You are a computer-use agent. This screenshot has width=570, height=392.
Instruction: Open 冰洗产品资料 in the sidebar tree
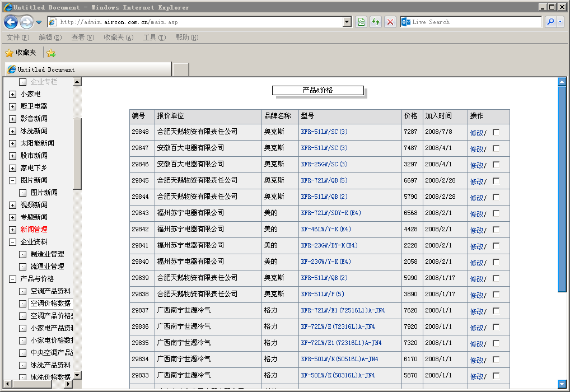50,365
